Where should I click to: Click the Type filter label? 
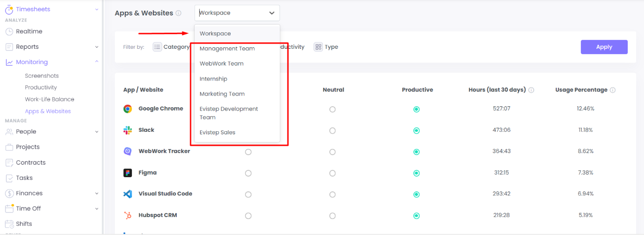[x=331, y=47]
